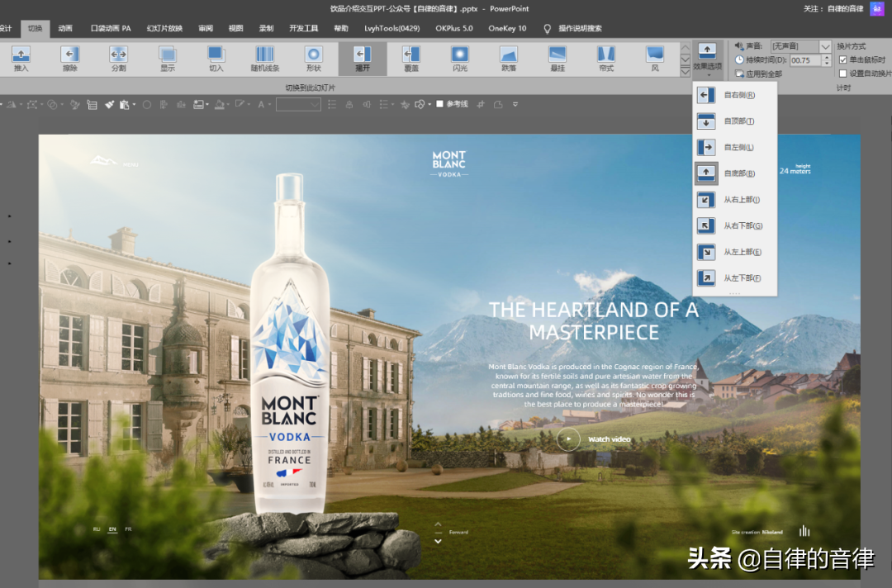Choose the 闪光 (Flash) transition

[x=460, y=59]
